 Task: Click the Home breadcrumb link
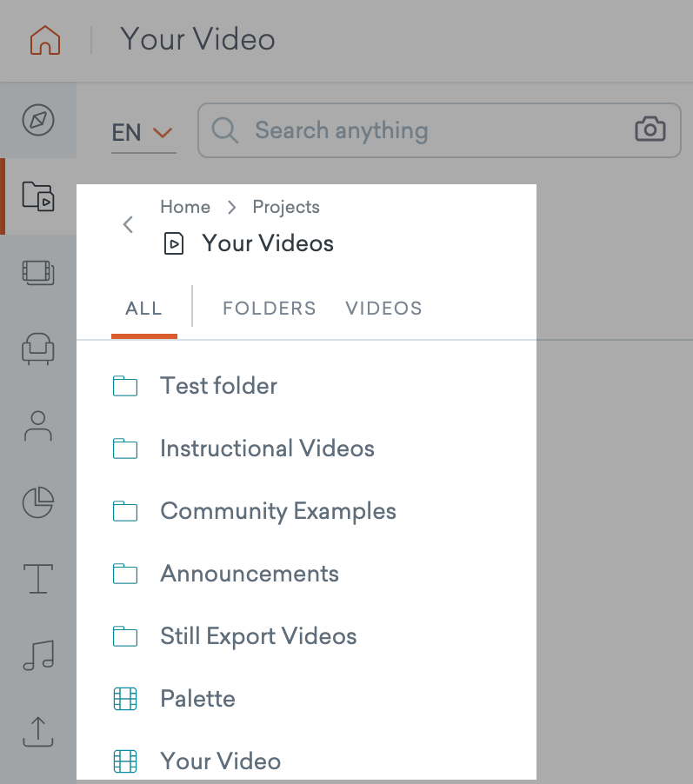pos(185,207)
